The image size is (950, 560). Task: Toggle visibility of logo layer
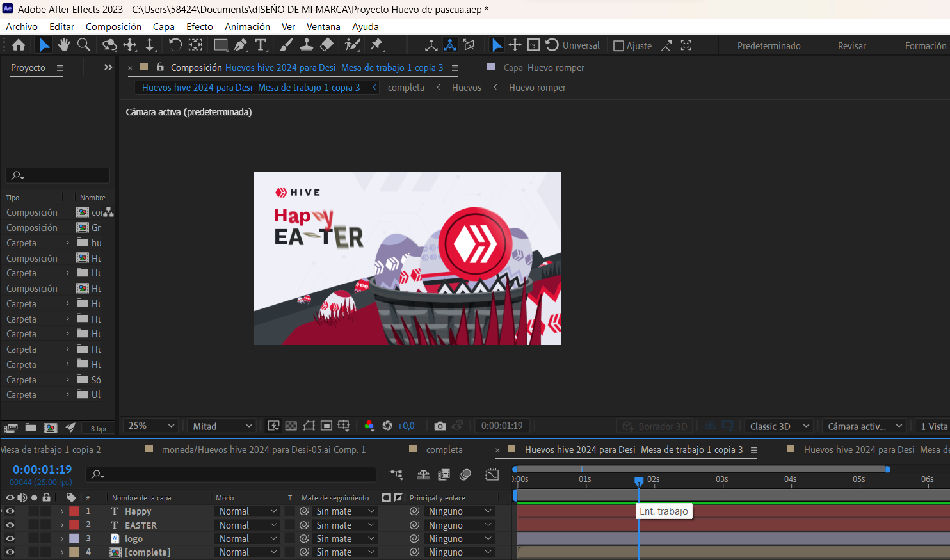coord(10,539)
